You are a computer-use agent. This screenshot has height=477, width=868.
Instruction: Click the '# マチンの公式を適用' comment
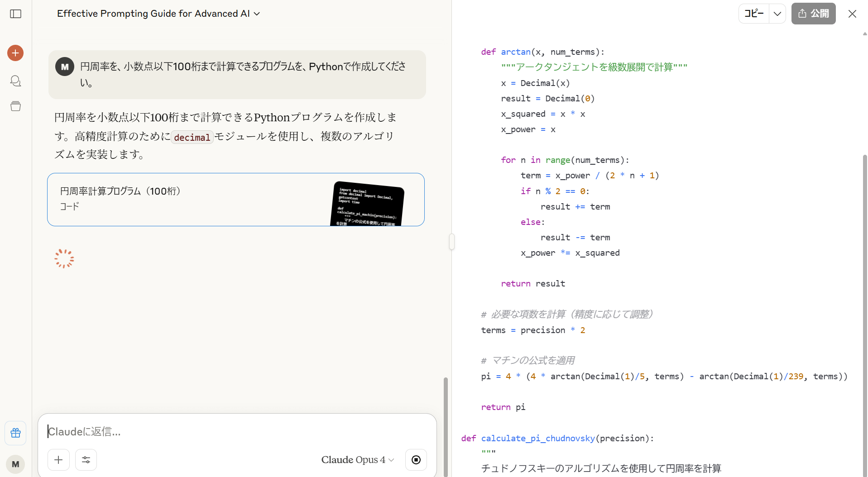528,361
